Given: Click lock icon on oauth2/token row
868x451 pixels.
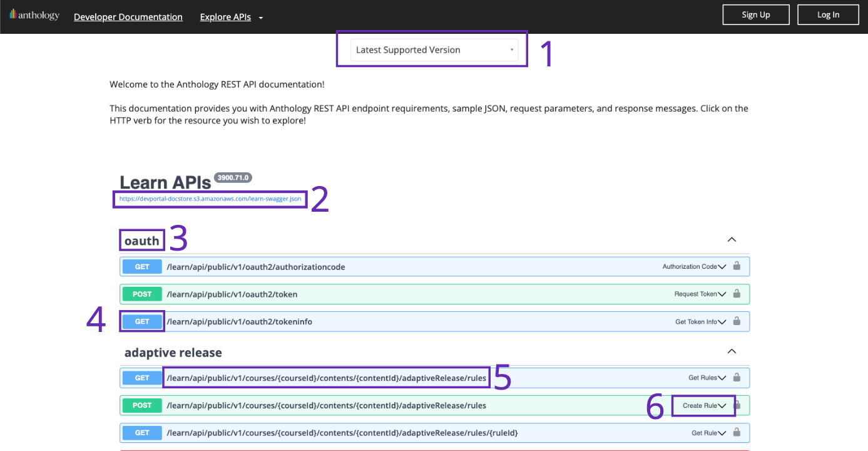Looking at the screenshot, I should [737, 294].
